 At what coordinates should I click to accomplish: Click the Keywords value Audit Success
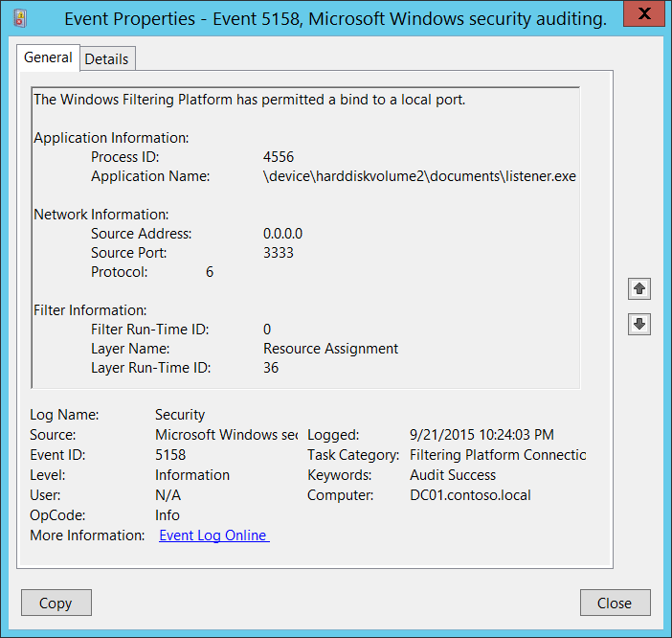coord(453,475)
